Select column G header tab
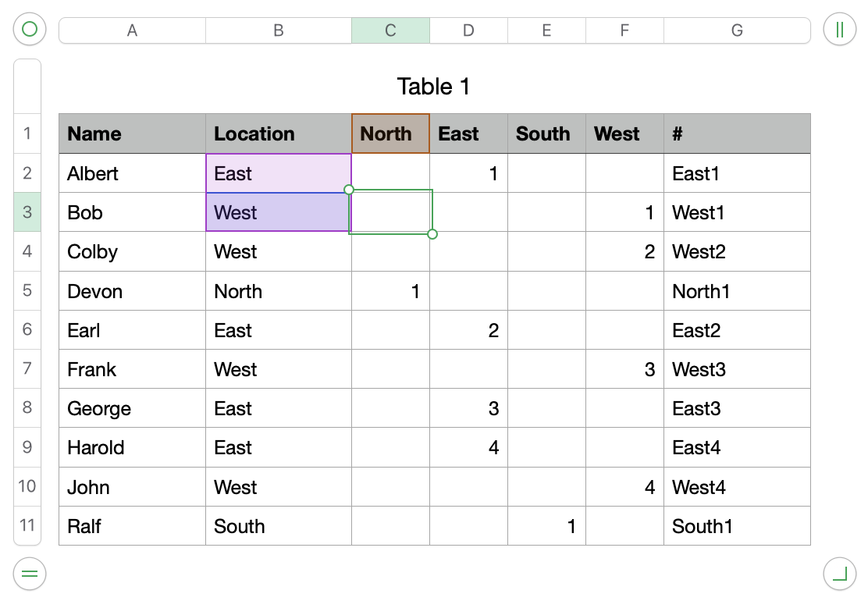This screenshot has height=601, width=868. pos(736,30)
